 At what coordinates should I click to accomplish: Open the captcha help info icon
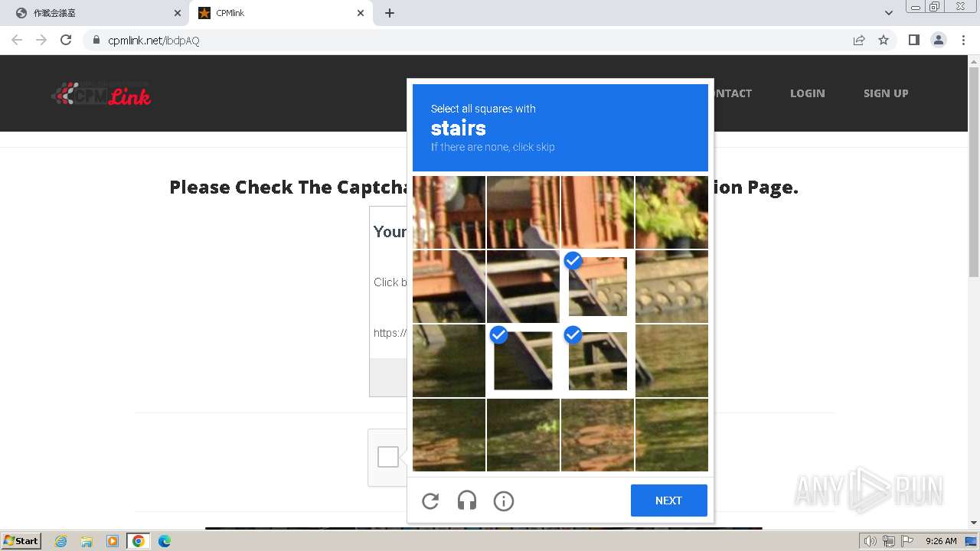[504, 501]
